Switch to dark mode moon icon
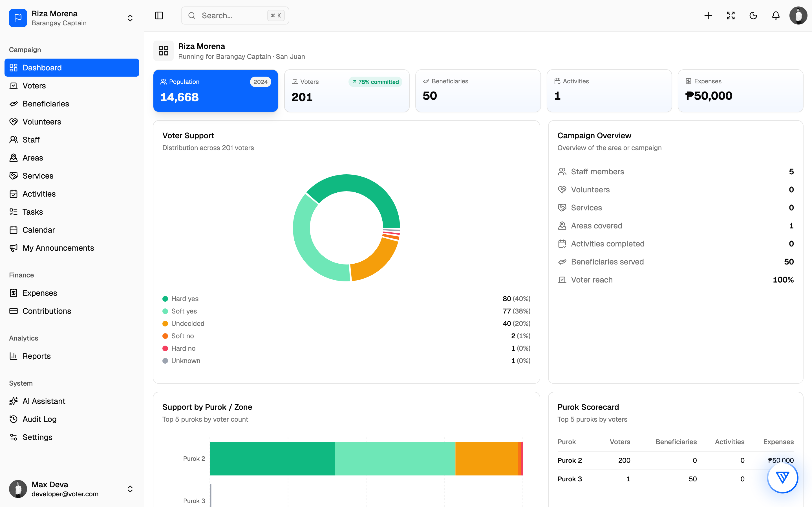812x507 pixels. point(753,15)
